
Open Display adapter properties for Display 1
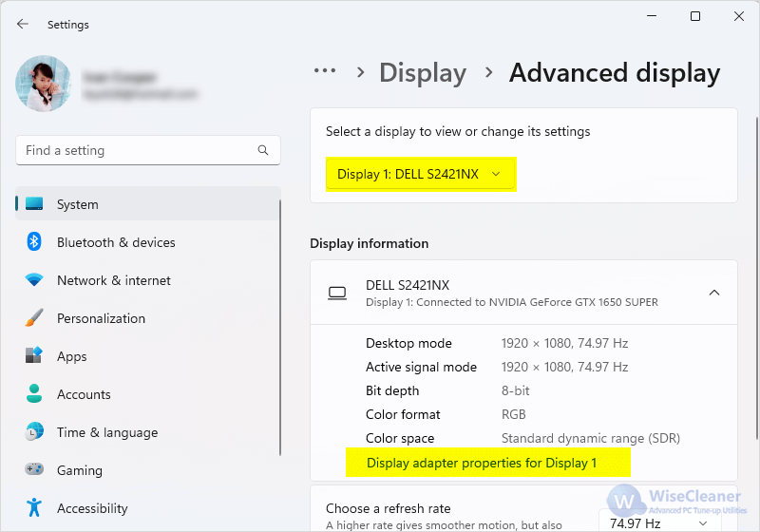[x=482, y=463]
